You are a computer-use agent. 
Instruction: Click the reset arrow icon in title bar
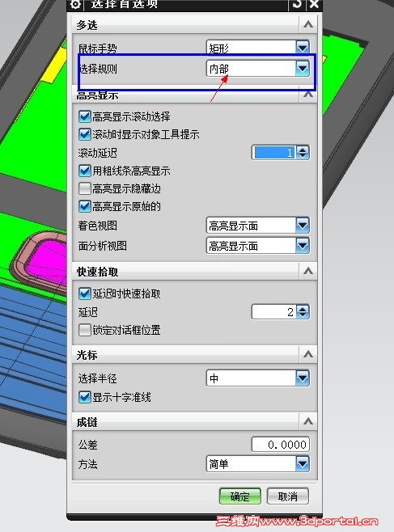coord(297,4)
